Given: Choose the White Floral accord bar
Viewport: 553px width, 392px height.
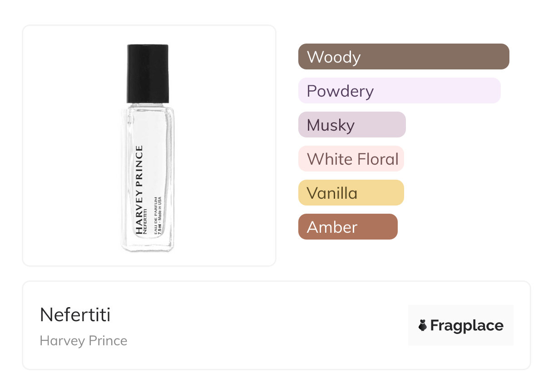Looking at the screenshot, I should [351, 159].
